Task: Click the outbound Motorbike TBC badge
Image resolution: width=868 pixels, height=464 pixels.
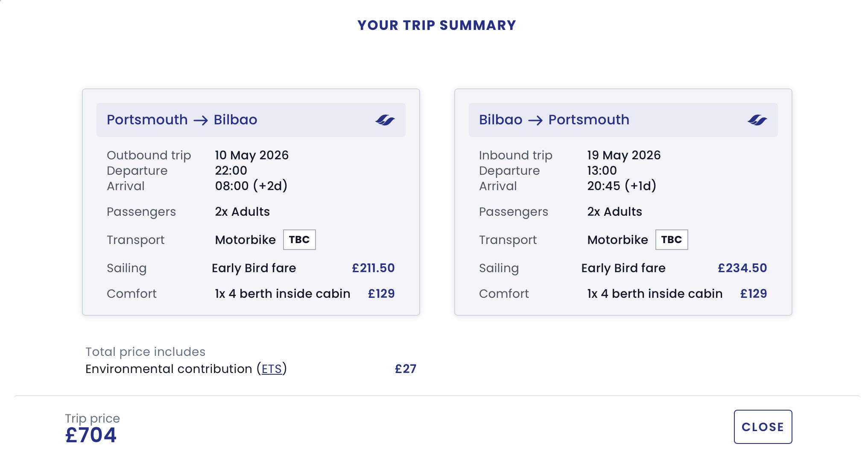Action: click(x=299, y=240)
